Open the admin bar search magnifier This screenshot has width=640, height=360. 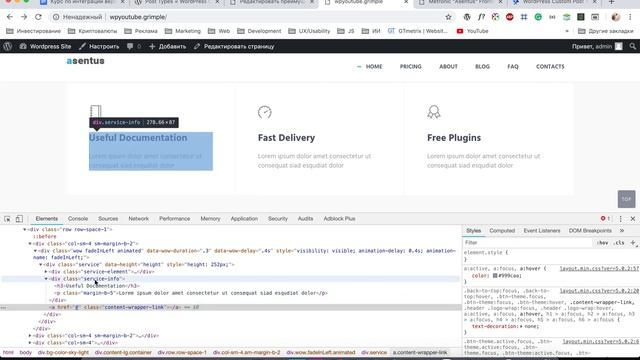pos(633,47)
